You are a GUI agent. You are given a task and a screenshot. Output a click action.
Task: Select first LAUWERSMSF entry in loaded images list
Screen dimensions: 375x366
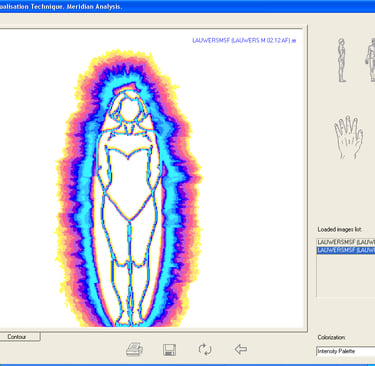pos(346,242)
